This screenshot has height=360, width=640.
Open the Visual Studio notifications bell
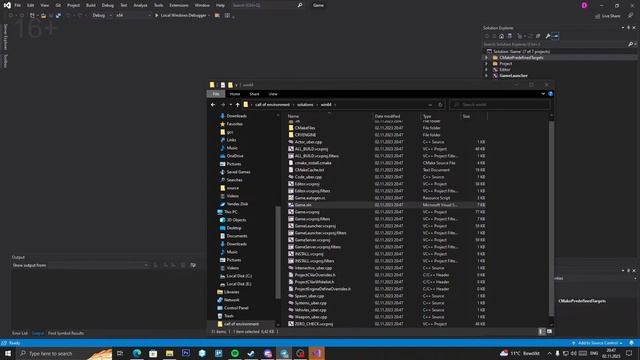pyautogui.click(x=632, y=343)
